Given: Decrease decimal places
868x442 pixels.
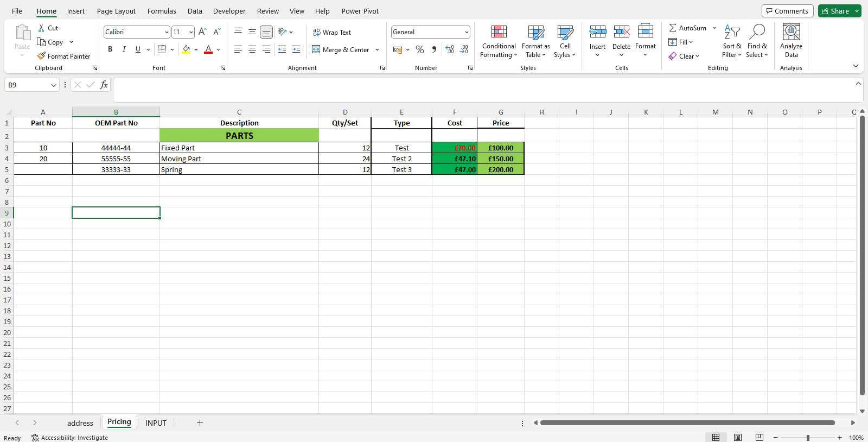Looking at the screenshot, I should tap(464, 49).
